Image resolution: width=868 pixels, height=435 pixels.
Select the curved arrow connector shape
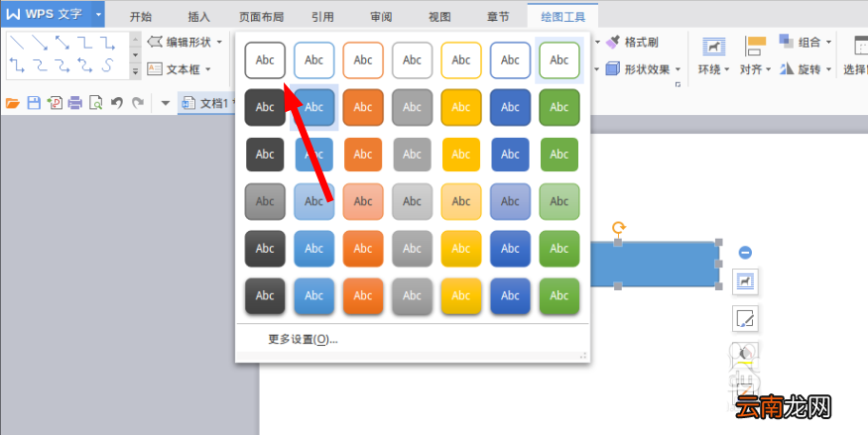coord(62,65)
